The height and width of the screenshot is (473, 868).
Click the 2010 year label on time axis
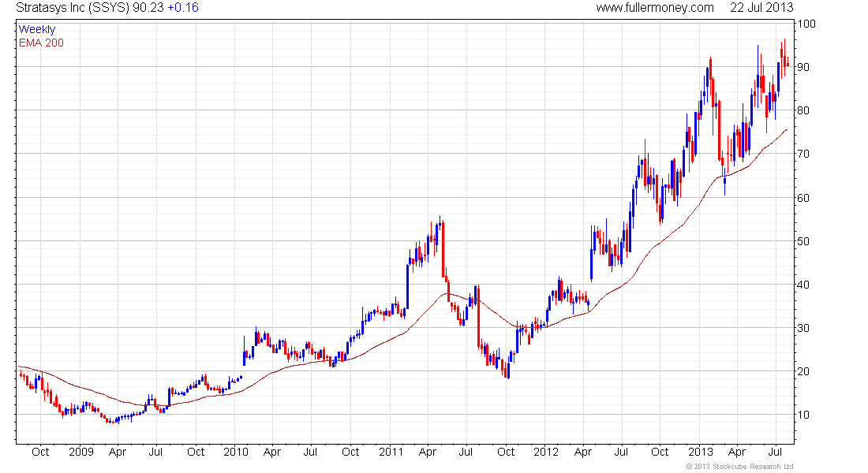(x=236, y=452)
